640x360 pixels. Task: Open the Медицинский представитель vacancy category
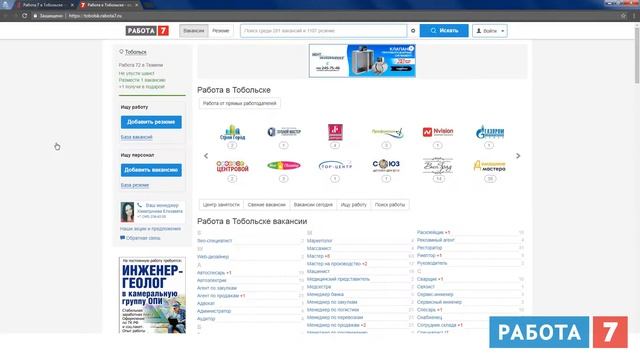click(x=338, y=279)
